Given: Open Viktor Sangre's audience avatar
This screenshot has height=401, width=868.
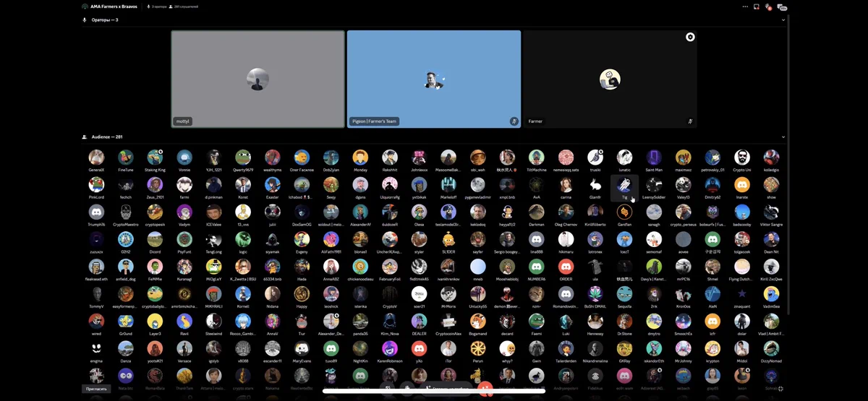Looking at the screenshot, I should (771, 212).
